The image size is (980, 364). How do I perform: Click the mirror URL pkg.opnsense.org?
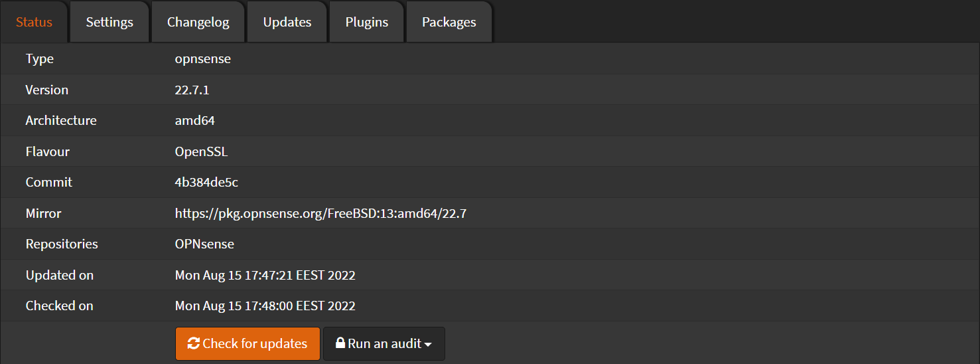click(x=320, y=213)
